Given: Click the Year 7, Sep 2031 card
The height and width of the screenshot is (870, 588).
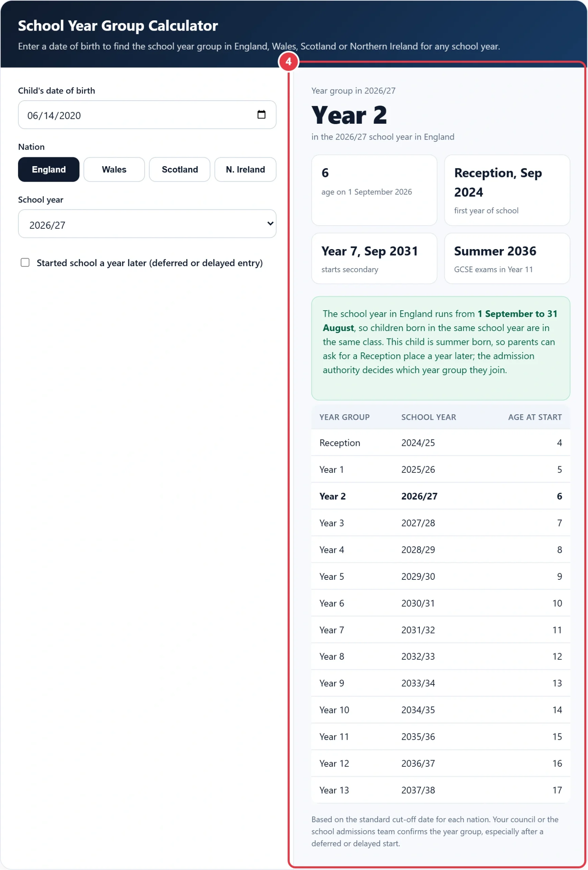Looking at the screenshot, I should 374,259.
